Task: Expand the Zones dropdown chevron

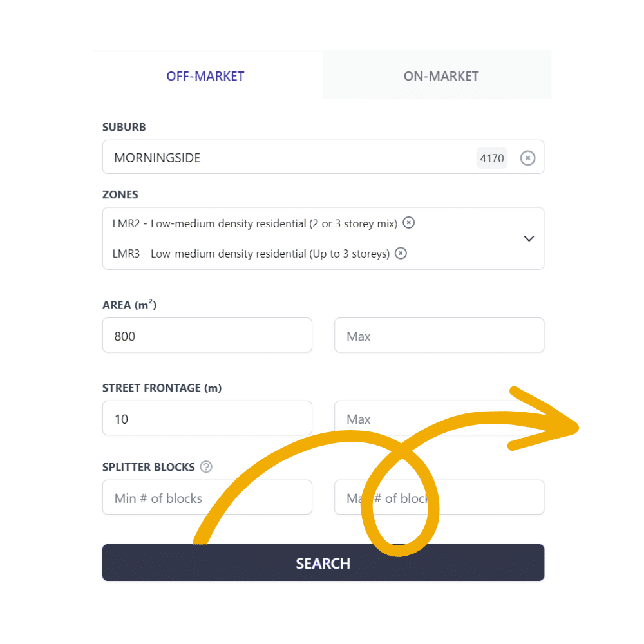Action: click(x=529, y=239)
